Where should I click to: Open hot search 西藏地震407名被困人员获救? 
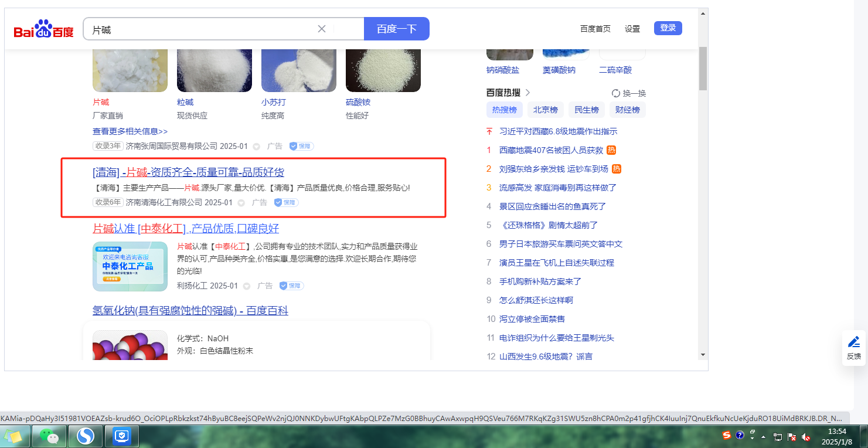[551, 150]
